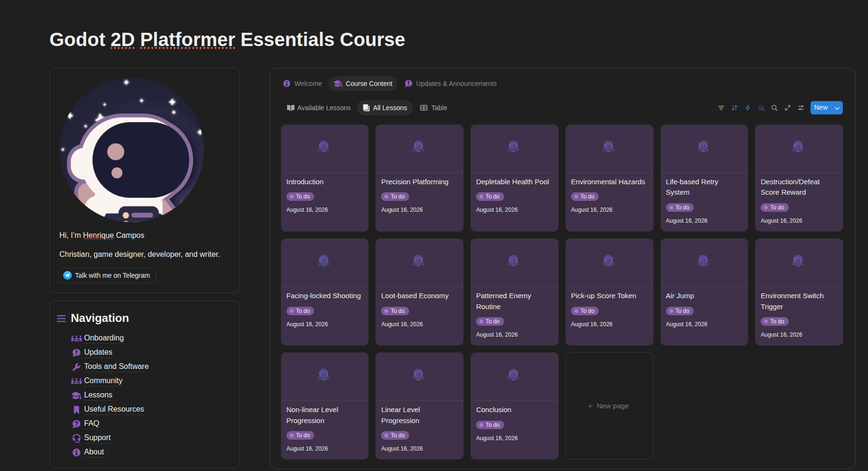Open the Conclusion lesson card

(x=515, y=406)
